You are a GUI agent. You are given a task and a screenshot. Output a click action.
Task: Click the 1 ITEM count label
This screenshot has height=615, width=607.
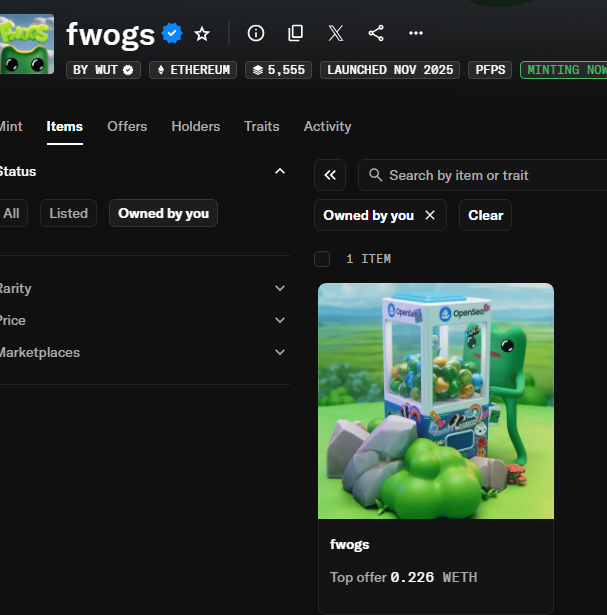(368, 259)
